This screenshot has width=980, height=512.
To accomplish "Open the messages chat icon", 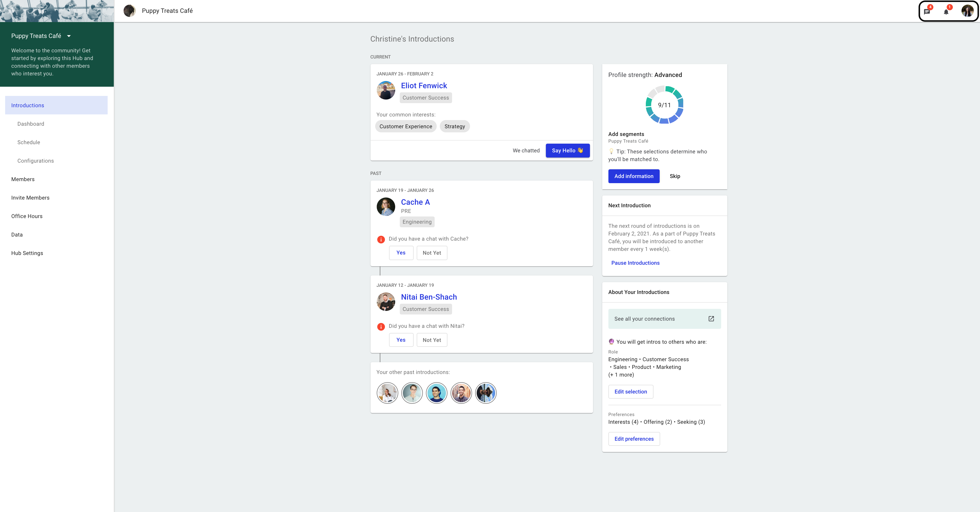I will point(927,12).
